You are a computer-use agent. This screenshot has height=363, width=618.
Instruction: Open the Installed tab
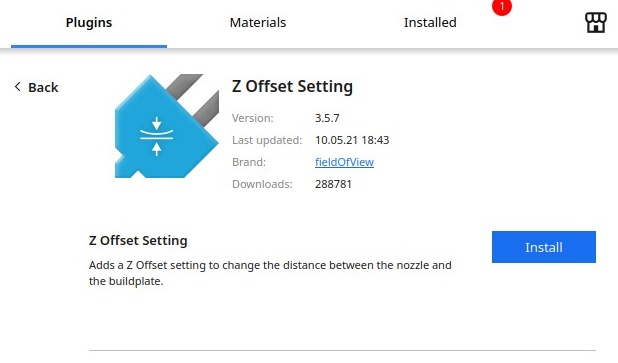click(x=430, y=23)
